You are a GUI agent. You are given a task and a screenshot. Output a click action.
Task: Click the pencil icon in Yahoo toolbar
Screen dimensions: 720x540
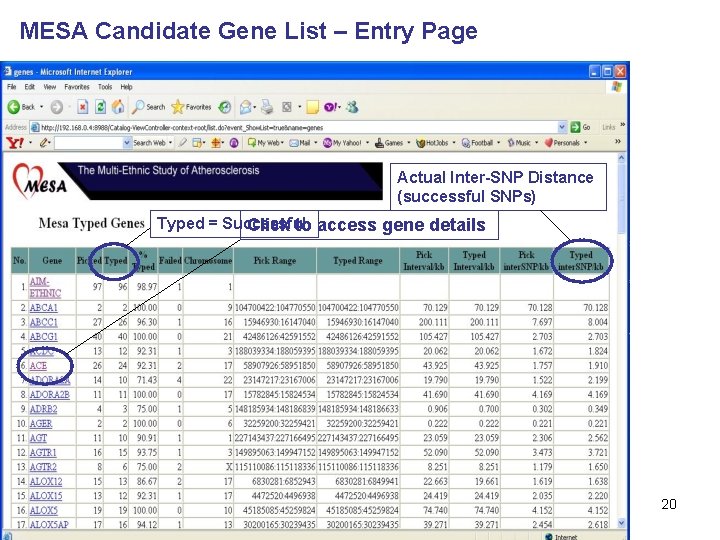click(44, 143)
